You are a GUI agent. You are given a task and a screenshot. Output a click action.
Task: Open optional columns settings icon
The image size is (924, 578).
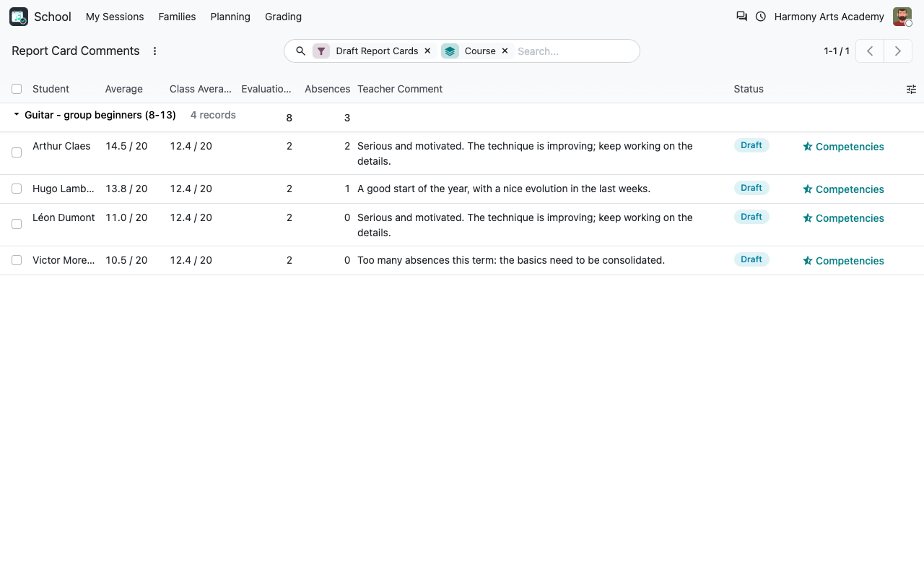point(911,90)
